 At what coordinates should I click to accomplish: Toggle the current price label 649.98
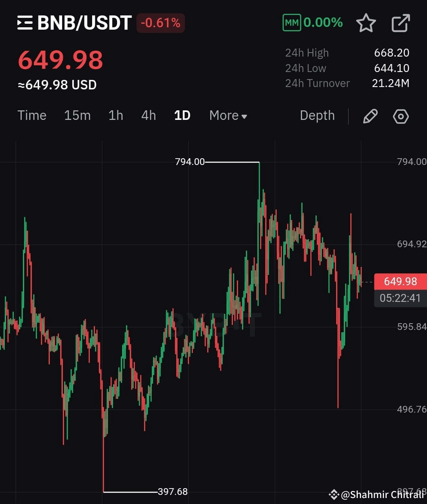(x=400, y=281)
